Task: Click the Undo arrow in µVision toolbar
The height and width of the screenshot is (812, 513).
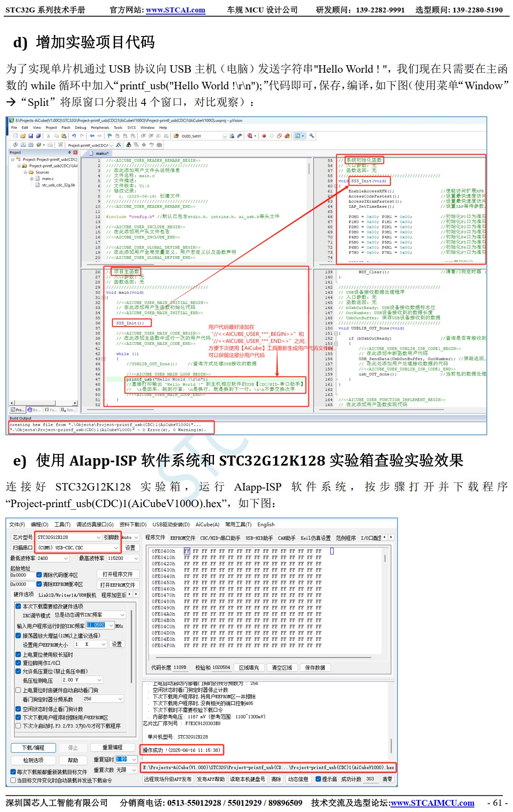Action: (x=74, y=136)
